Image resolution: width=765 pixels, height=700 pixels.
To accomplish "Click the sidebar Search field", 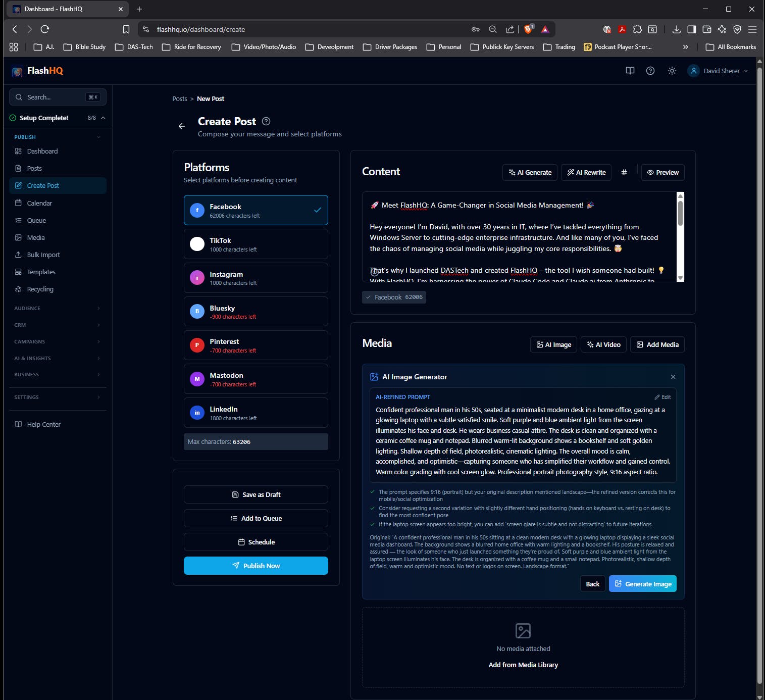I will coord(58,97).
